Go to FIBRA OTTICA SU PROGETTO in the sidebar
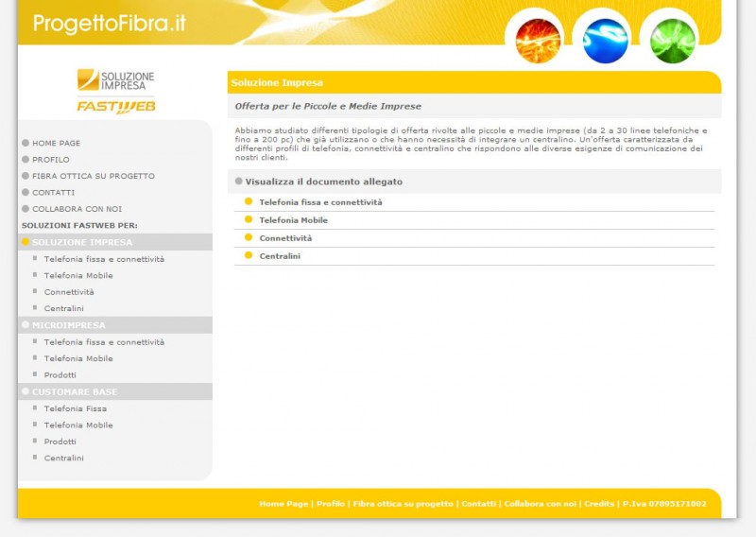This screenshot has width=756, height=537. pyautogui.click(x=94, y=176)
